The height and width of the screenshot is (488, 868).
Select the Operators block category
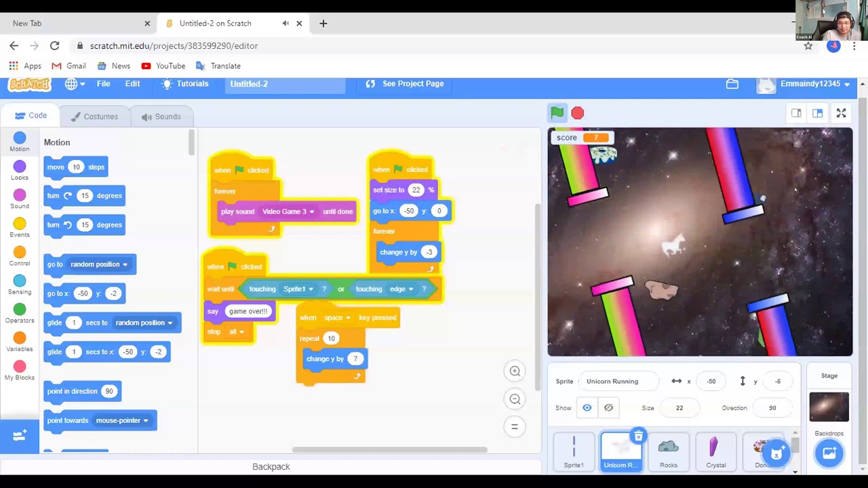pyautogui.click(x=20, y=314)
